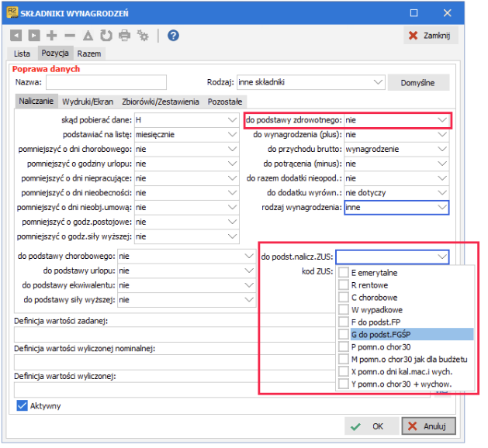Go to next record arrow icon
Screen dimensions: 488x448
coord(34,36)
